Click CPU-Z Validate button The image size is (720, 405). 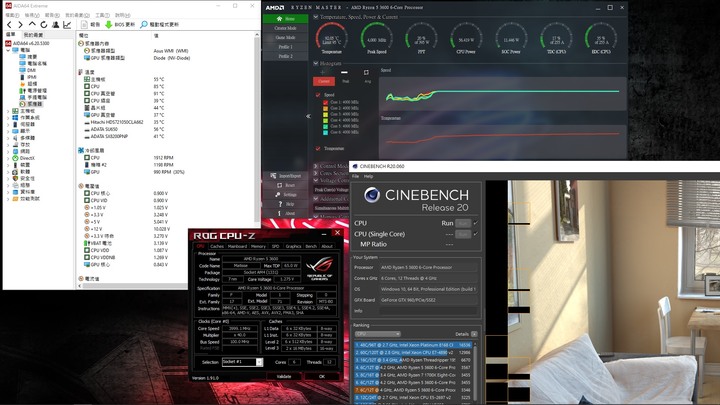coord(284,376)
